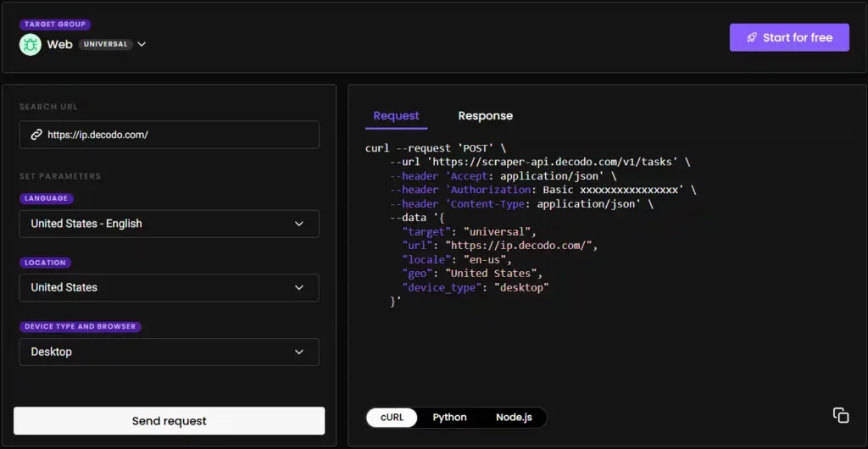
Task: Click the LANGUAGE parameter label
Action: pyautogui.click(x=47, y=198)
